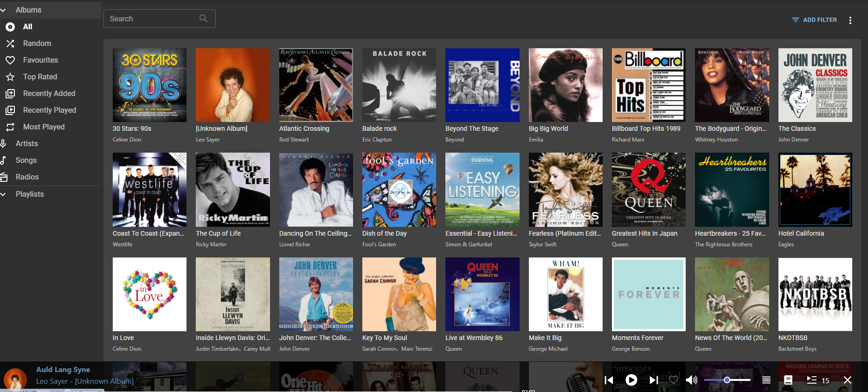
Task: Select the Random albums view
Action: click(x=37, y=43)
